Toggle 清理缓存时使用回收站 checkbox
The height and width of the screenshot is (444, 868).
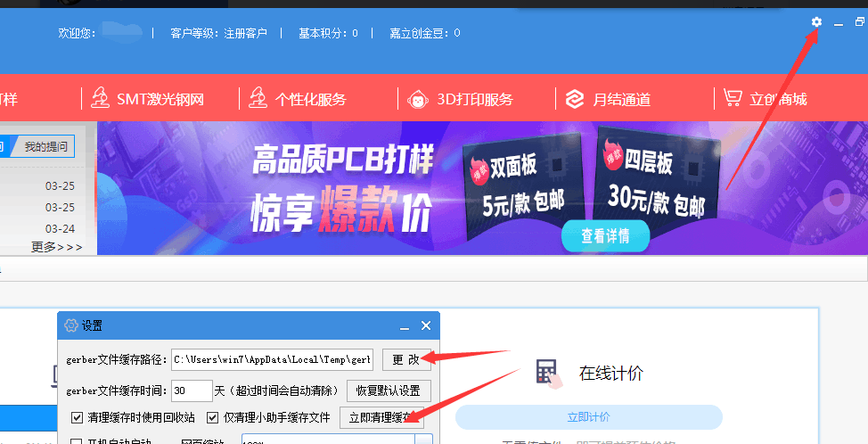coord(77,417)
